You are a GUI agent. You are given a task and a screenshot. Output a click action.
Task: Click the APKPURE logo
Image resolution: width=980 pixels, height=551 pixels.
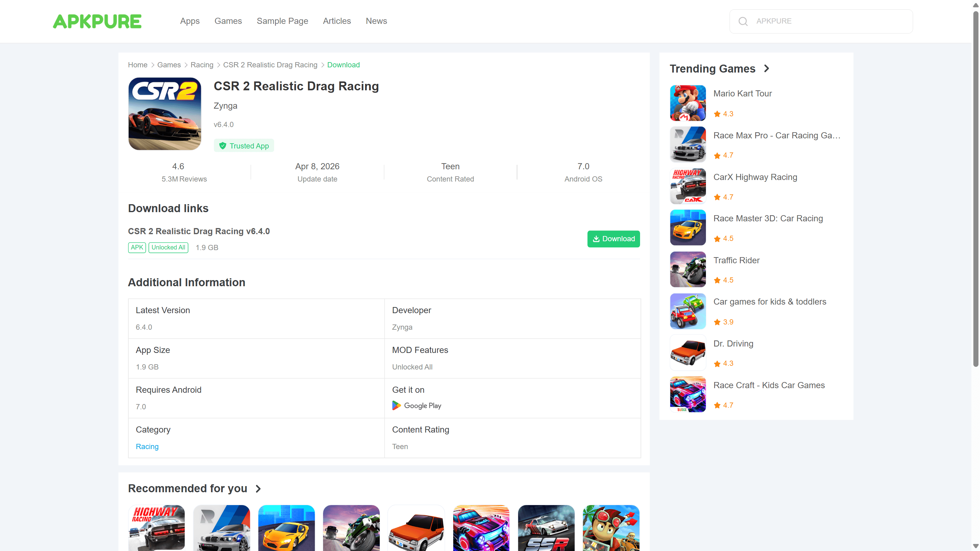click(97, 21)
